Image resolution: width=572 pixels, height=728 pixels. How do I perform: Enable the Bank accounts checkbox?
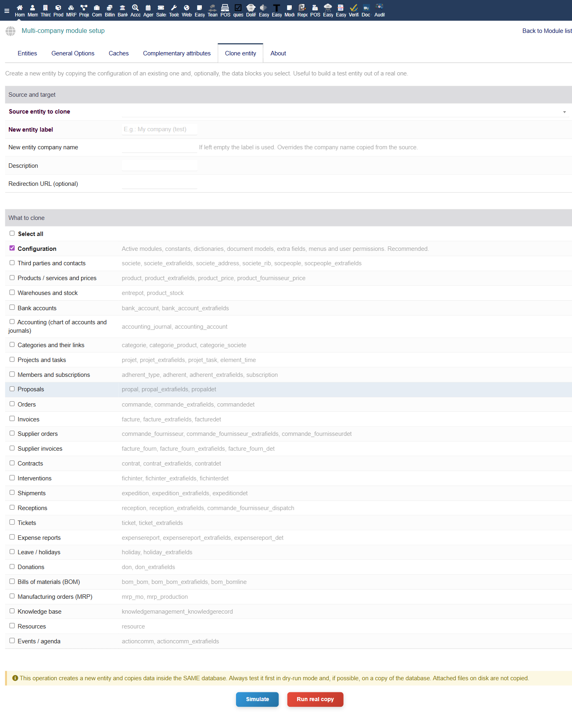point(12,307)
